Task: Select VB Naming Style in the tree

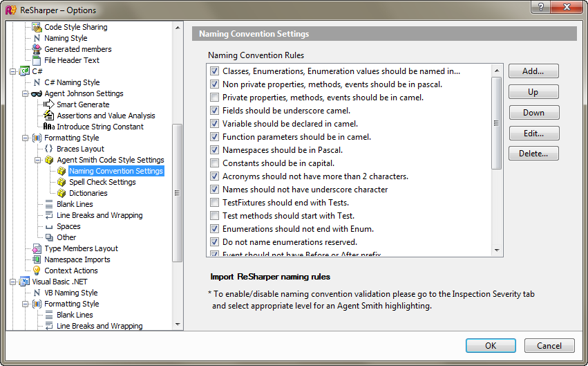Action: [71, 293]
